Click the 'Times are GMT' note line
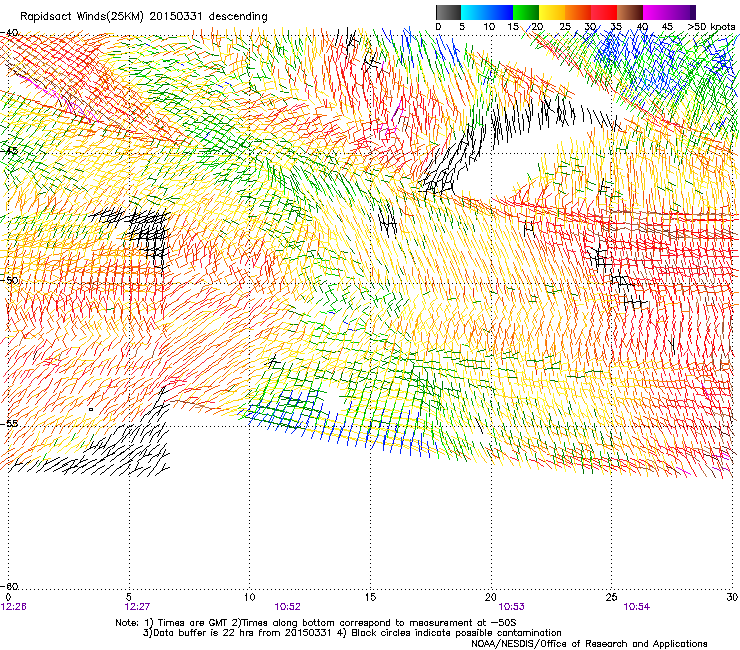The height and width of the screenshot is (650, 740). [316, 623]
